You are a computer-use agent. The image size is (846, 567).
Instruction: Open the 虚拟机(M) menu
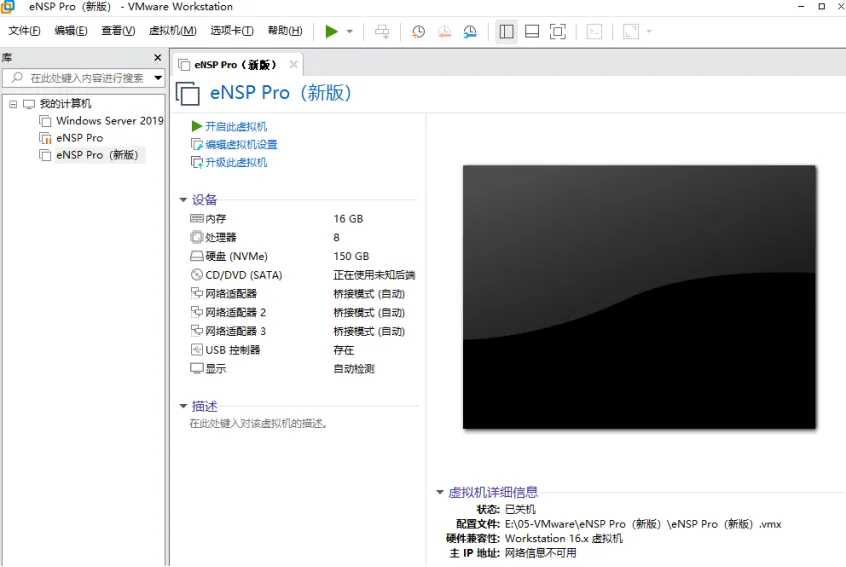[173, 31]
